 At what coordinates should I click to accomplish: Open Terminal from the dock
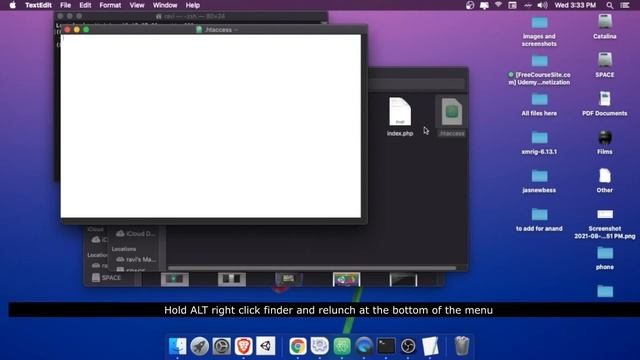(x=386, y=346)
